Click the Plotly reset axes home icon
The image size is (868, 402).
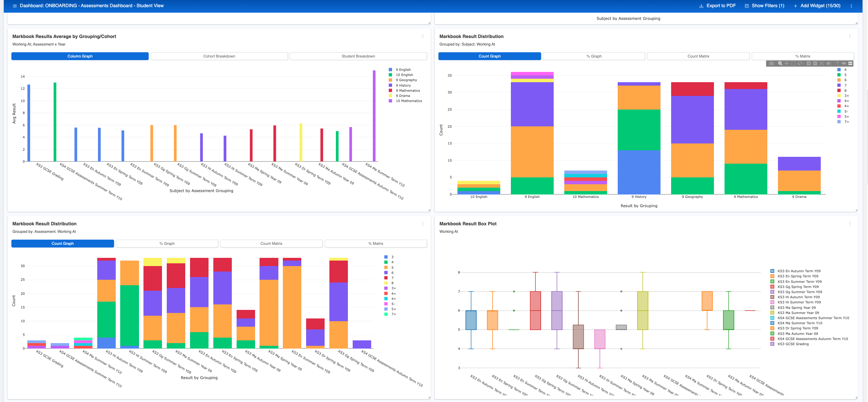tap(828, 63)
